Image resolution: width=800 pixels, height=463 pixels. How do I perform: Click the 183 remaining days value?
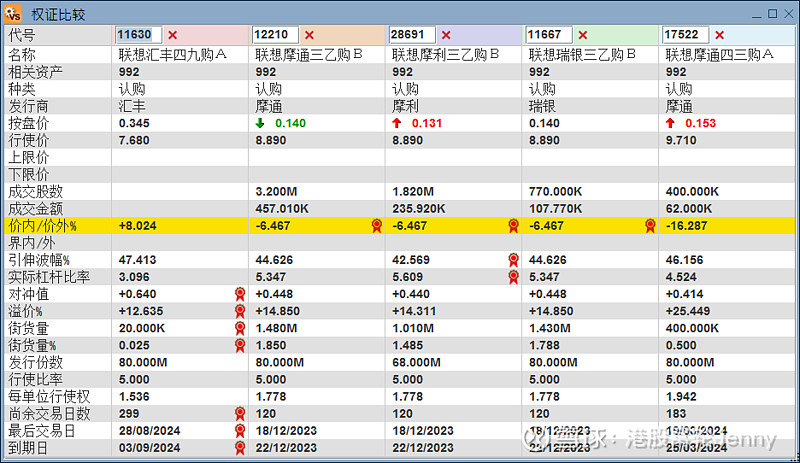coord(676,414)
